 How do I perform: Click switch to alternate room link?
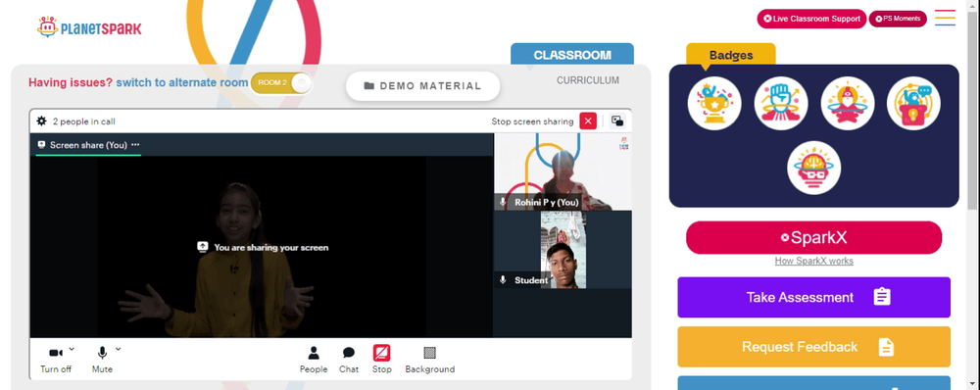[x=182, y=82]
